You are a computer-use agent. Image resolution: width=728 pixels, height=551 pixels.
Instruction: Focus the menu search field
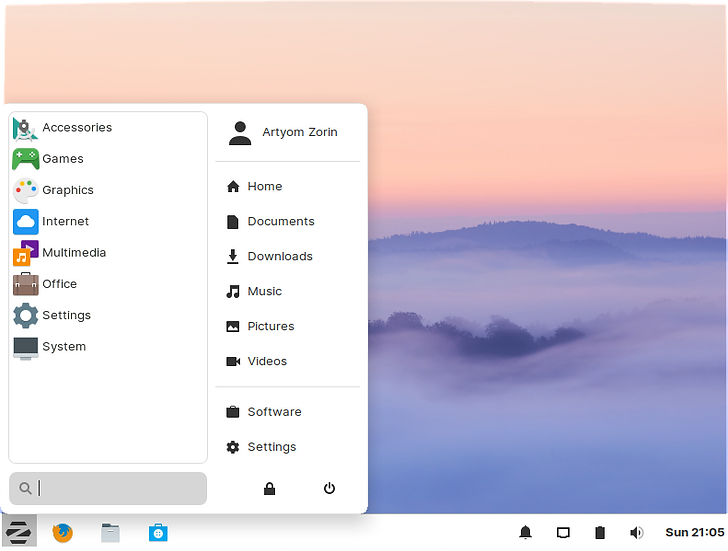click(x=108, y=488)
